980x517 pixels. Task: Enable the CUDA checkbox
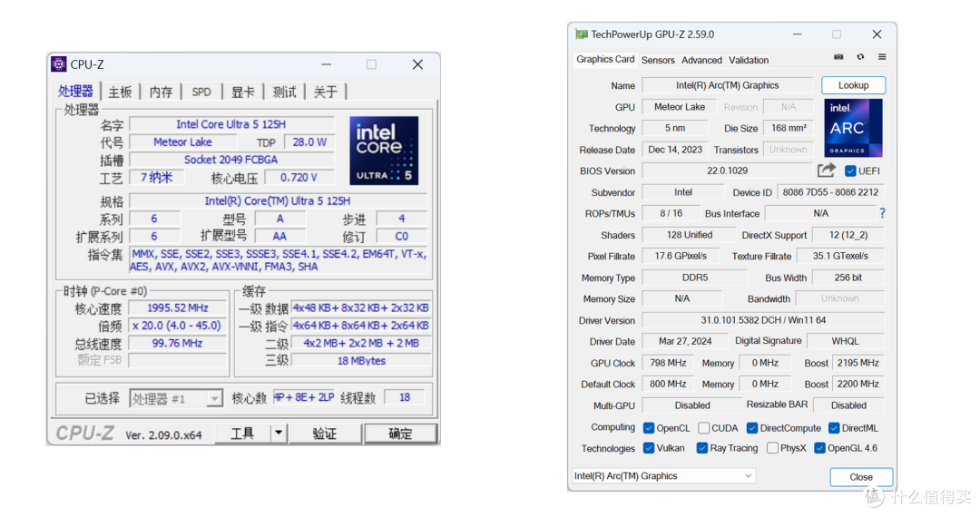click(704, 428)
